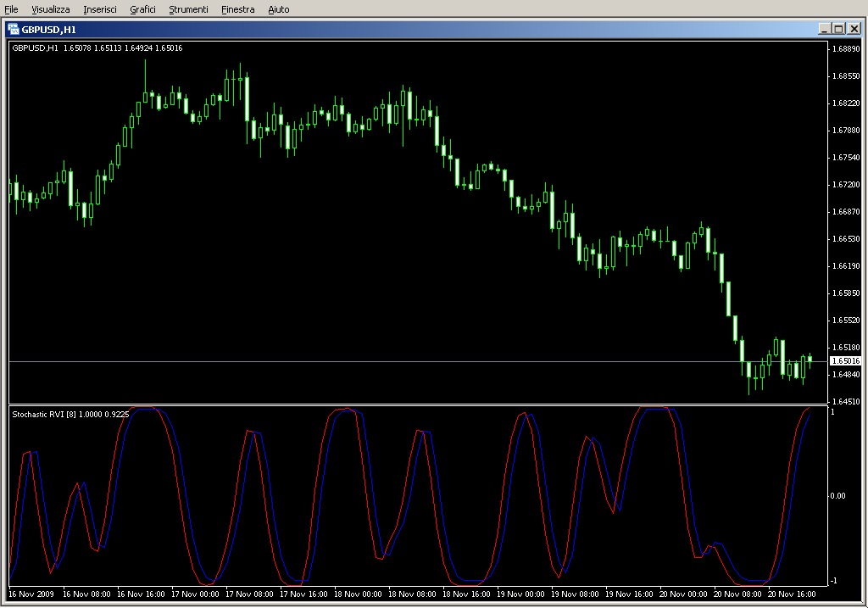Click the current price tag 1.65016
This screenshot has width=868, height=608.
tap(846, 361)
